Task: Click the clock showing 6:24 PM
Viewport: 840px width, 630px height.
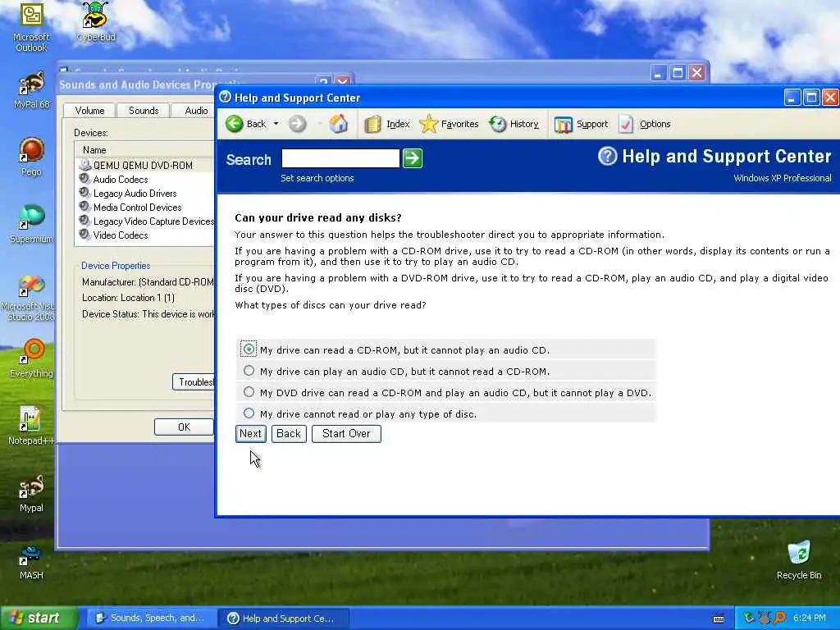Action: (x=810, y=619)
